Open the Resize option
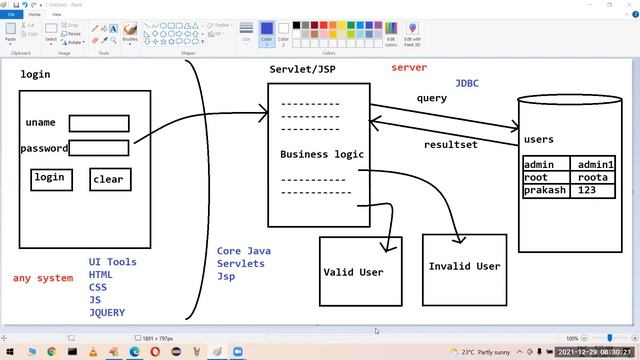Viewport: 640px width, 360px height. [x=71, y=34]
